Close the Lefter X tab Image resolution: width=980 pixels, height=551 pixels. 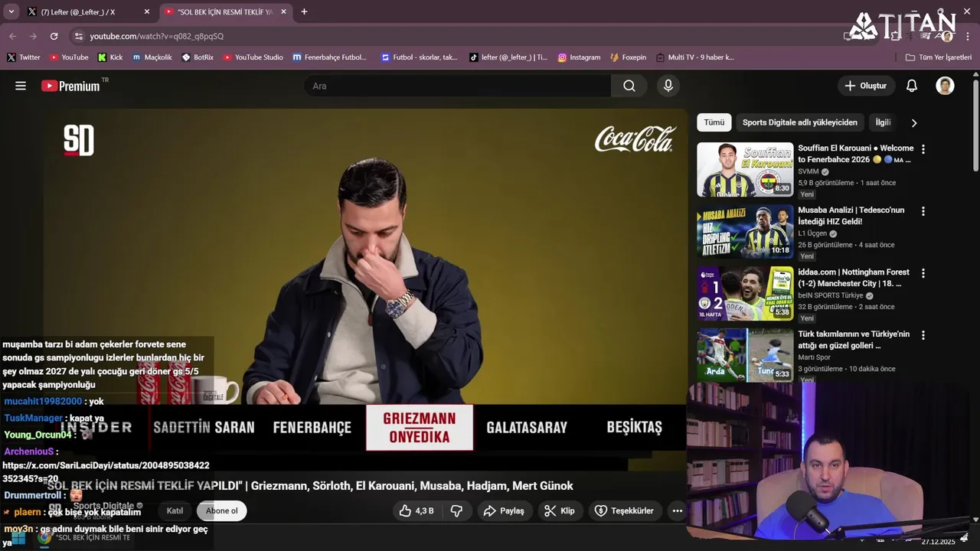click(147, 11)
